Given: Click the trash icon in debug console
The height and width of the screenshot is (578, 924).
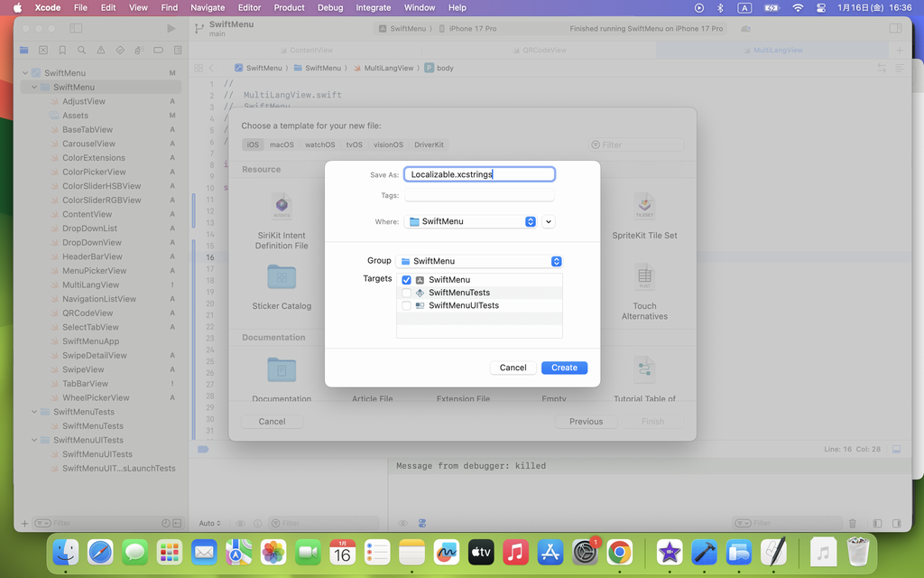Looking at the screenshot, I should pyautogui.click(x=853, y=523).
